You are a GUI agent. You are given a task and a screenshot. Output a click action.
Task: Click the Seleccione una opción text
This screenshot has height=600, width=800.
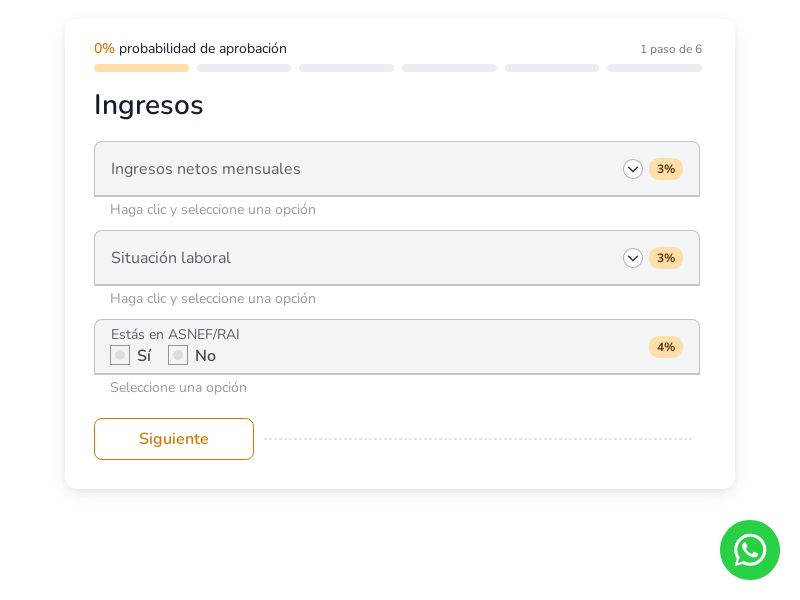178,388
